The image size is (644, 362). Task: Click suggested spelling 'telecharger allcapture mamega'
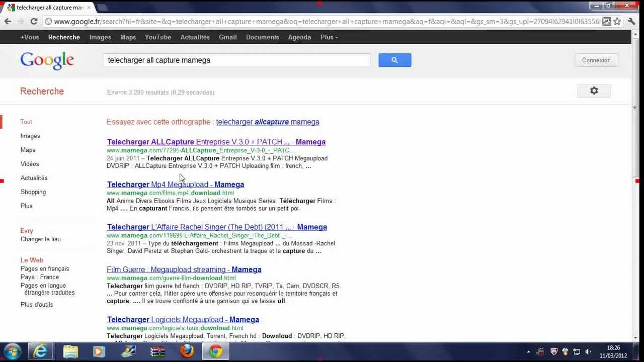(x=268, y=122)
